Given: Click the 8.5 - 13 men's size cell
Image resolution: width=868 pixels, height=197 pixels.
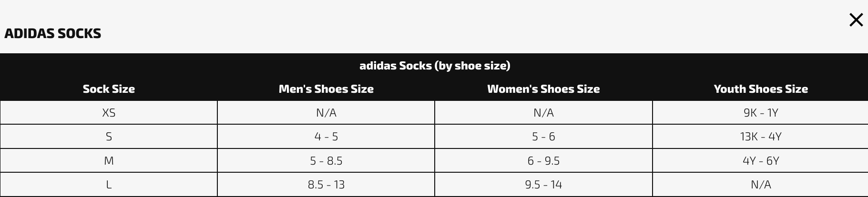Looking at the screenshot, I should [326, 185].
